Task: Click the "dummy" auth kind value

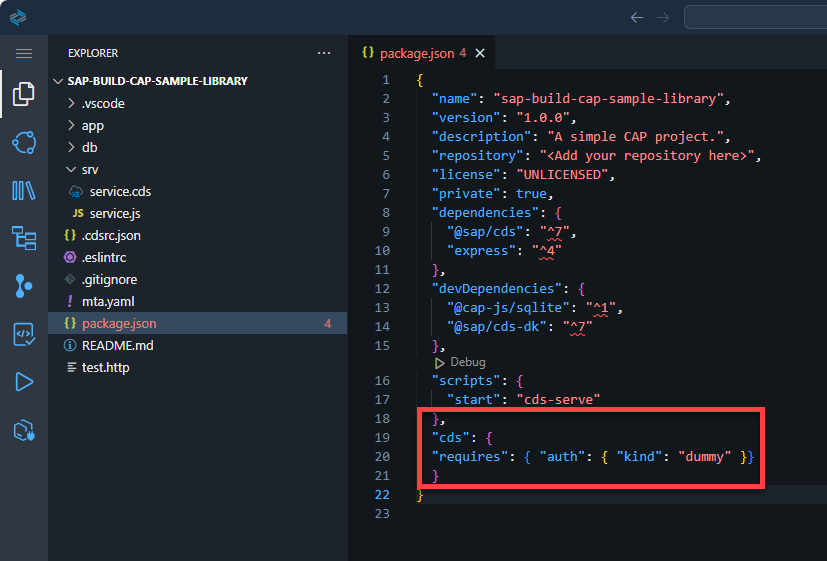Action: pyautogui.click(x=705, y=457)
